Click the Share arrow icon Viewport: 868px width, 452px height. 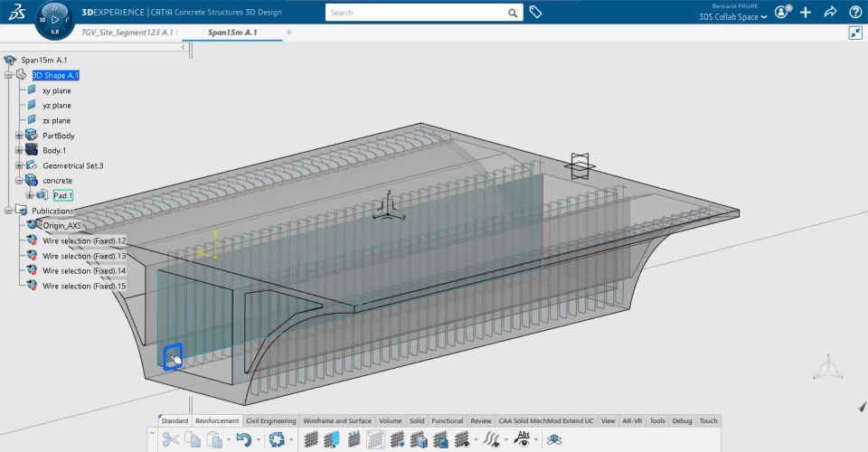[x=830, y=13]
